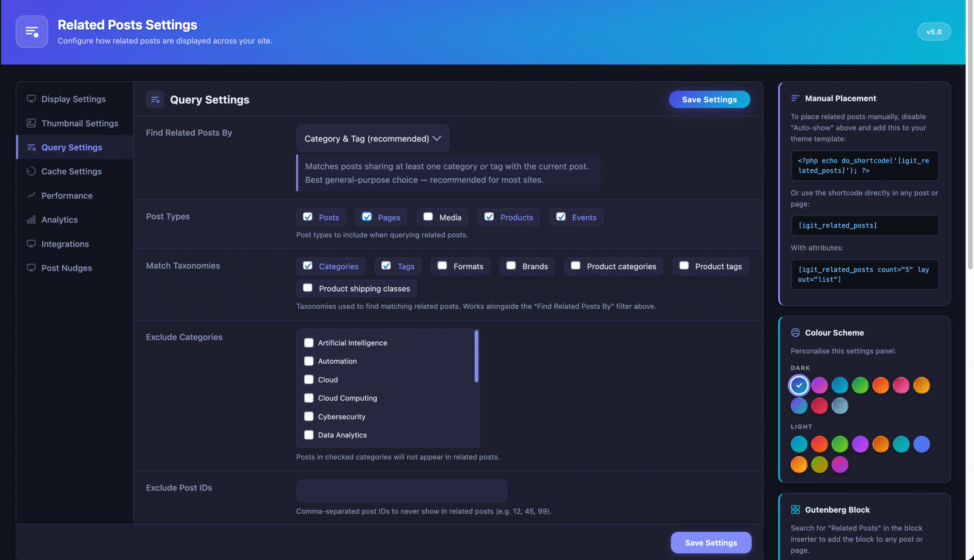974x560 pixels.
Task: Click the Performance chart line icon
Action: click(x=31, y=195)
